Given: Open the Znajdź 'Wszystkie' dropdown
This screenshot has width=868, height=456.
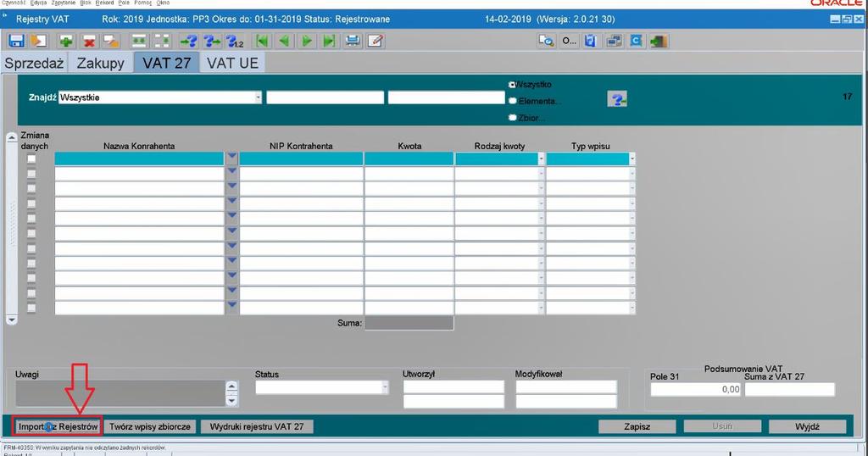Looking at the screenshot, I should coord(258,97).
